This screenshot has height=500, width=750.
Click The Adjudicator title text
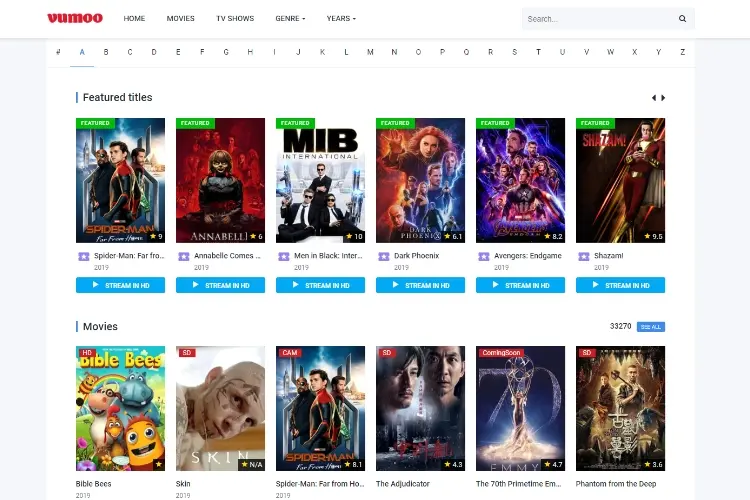point(403,484)
